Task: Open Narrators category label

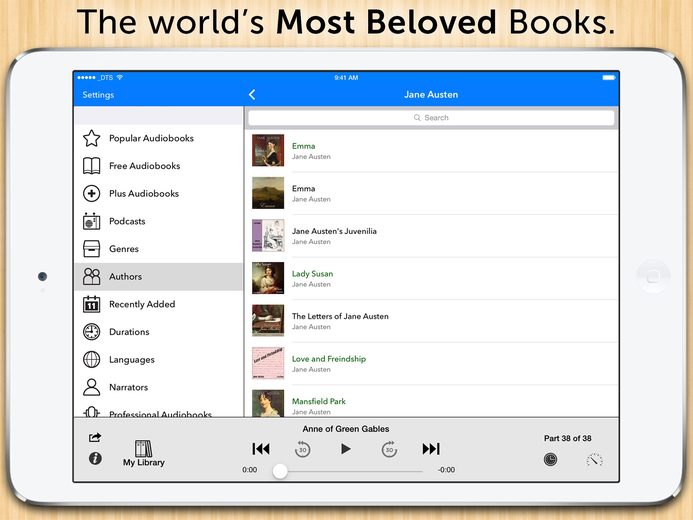Action: tap(129, 387)
